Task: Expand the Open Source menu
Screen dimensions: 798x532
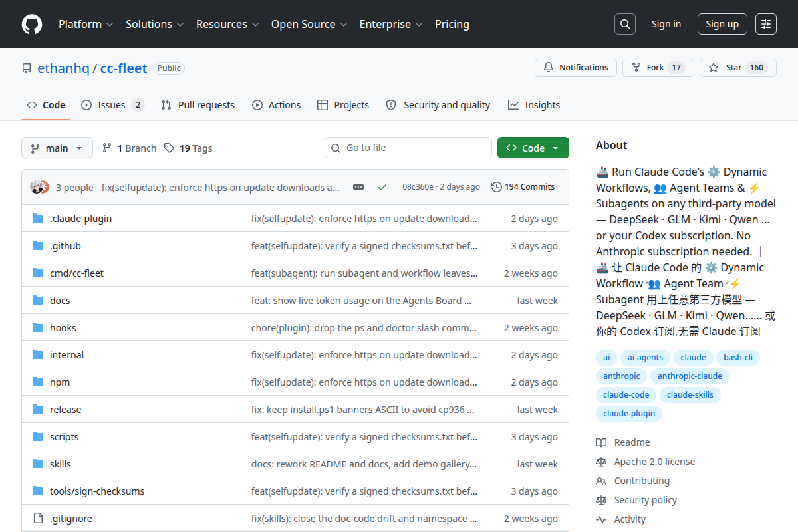Action: click(309, 24)
